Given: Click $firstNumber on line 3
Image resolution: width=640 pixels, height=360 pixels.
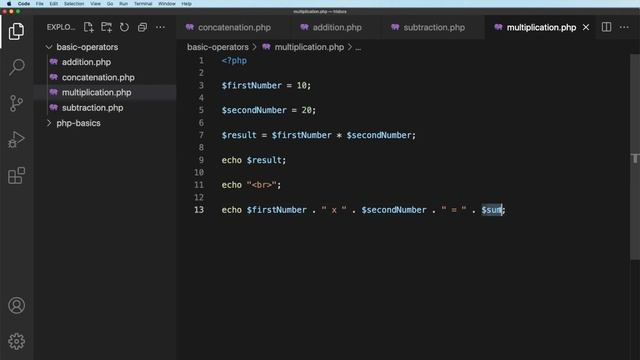Looking at the screenshot, I should coord(251,85).
